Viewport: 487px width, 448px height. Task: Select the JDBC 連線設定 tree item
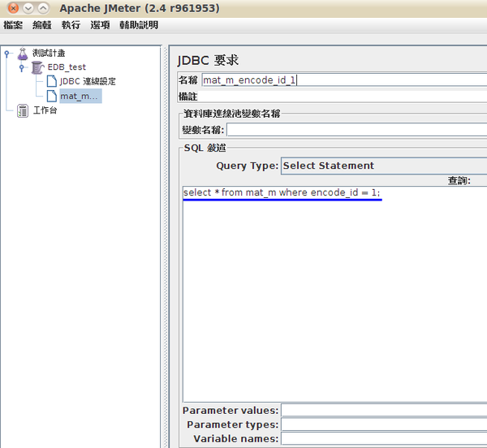[88, 81]
